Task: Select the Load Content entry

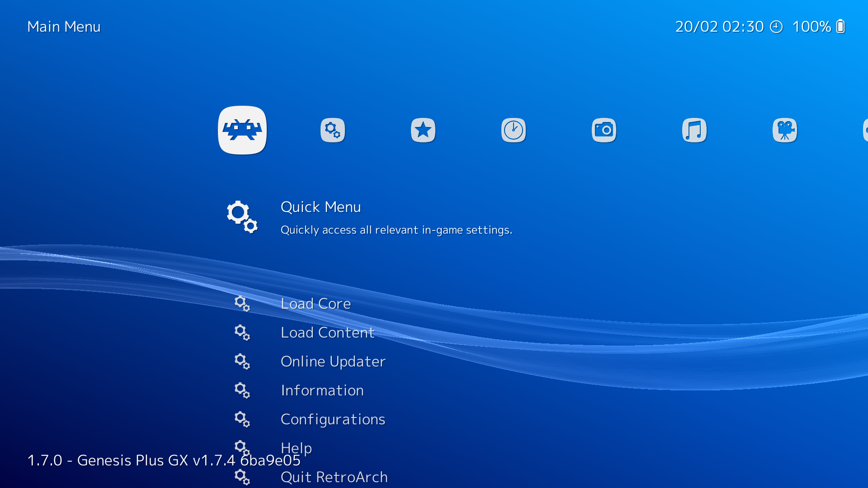Action: [327, 333]
